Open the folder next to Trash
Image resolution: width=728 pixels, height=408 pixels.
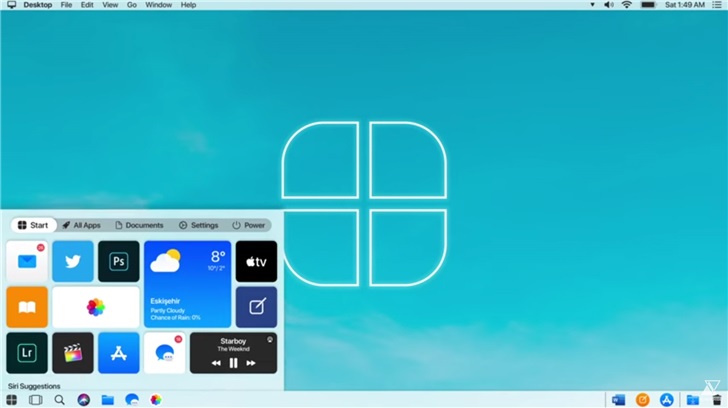693,400
